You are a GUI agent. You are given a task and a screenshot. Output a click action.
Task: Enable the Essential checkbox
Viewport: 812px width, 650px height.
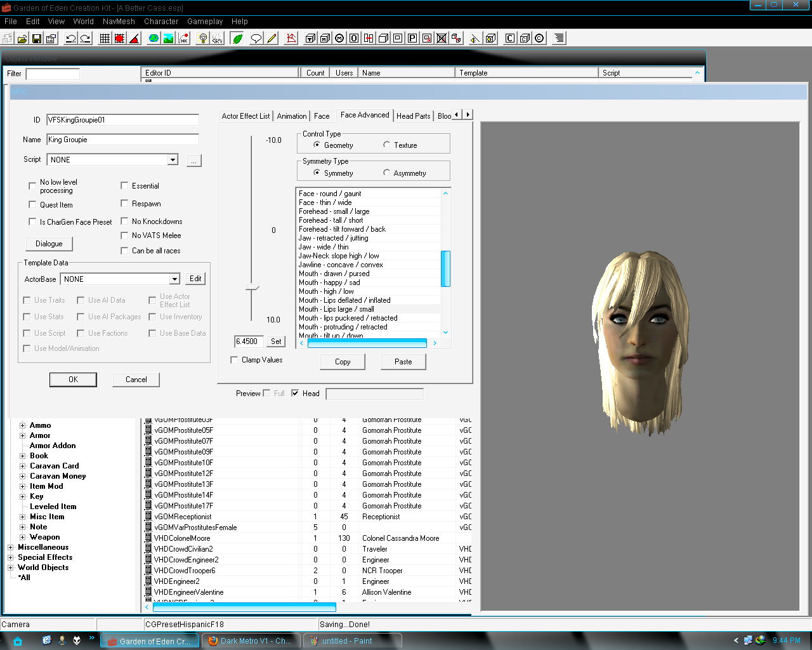[124, 186]
